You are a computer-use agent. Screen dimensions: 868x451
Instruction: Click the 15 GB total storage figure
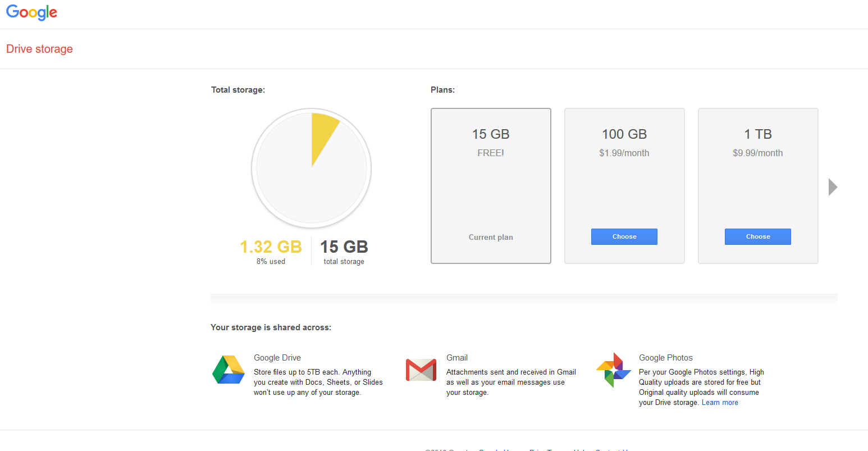click(344, 247)
